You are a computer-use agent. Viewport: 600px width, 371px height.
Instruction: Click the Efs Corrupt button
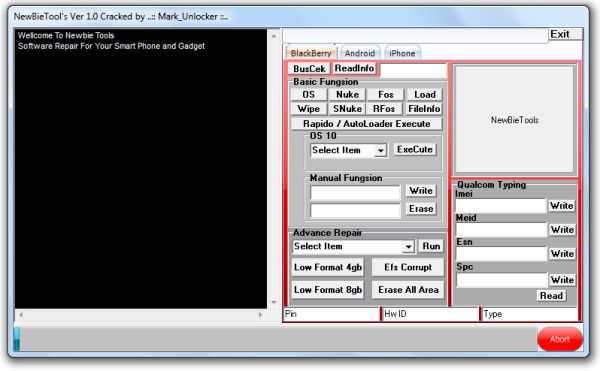point(408,267)
